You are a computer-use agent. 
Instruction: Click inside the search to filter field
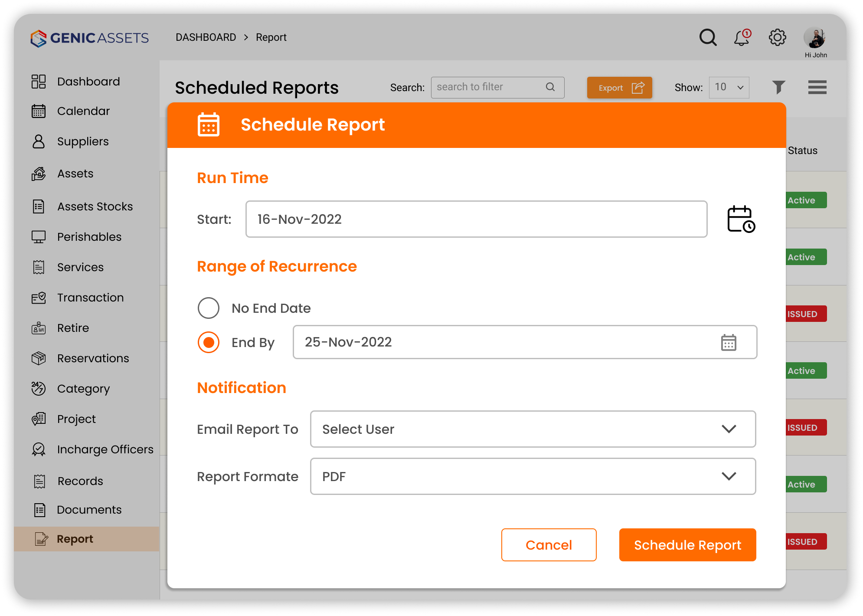[486, 87]
